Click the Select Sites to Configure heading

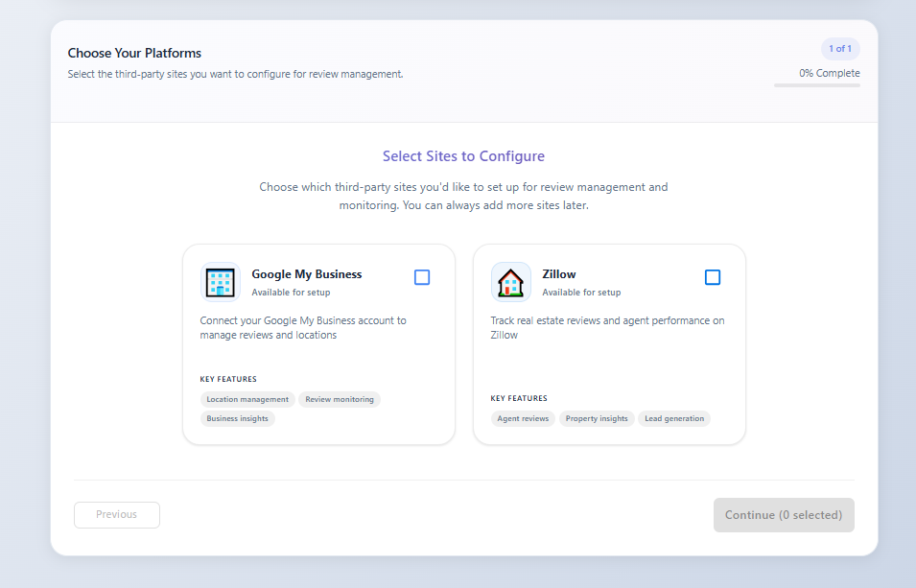click(463, 156)
